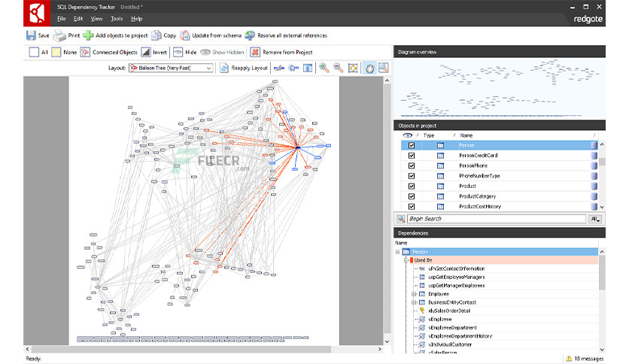Click the Select All square icon
This screenshot has width=629, height=364.
(x=34, y=52)
